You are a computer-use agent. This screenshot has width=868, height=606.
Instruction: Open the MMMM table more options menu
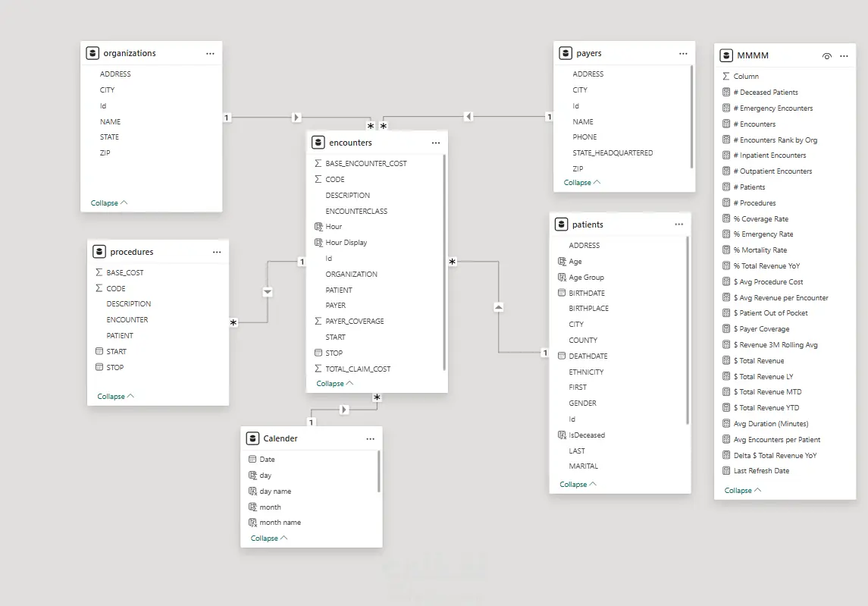844,56
